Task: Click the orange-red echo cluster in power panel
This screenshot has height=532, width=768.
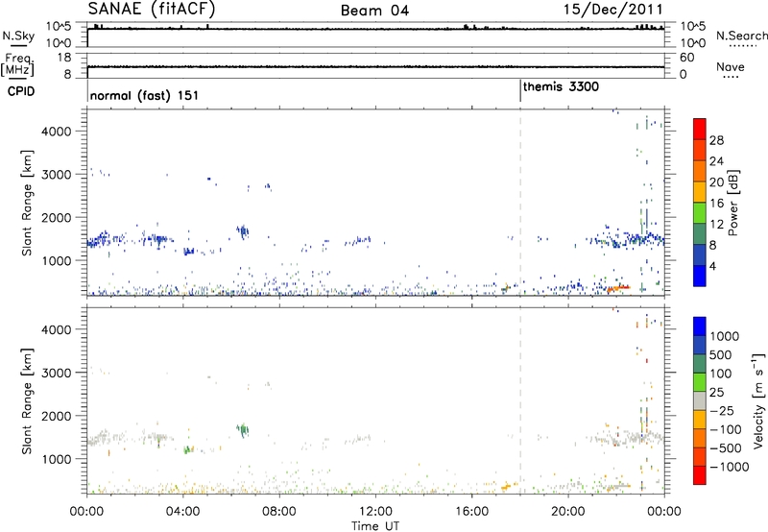Action: point(618,288)
